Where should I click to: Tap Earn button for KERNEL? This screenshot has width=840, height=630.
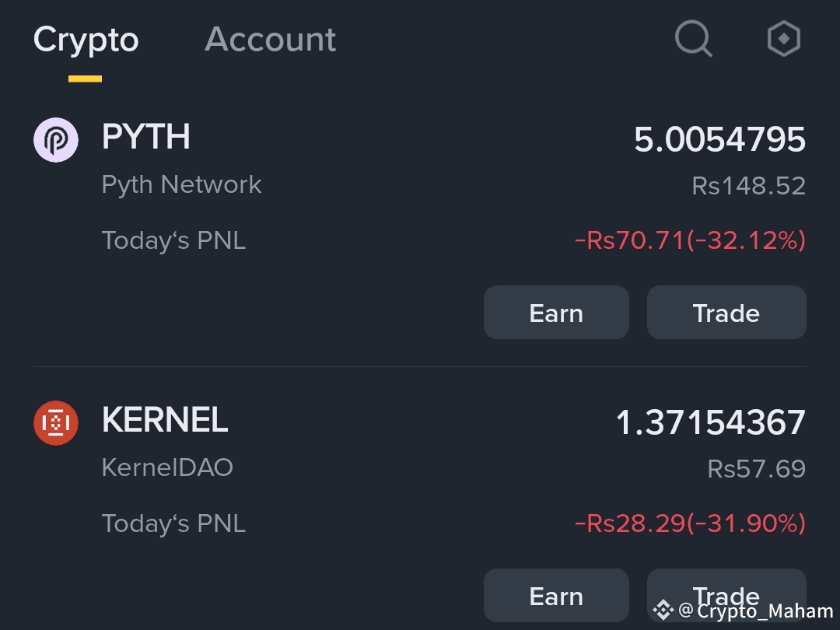tap(556, 595)
